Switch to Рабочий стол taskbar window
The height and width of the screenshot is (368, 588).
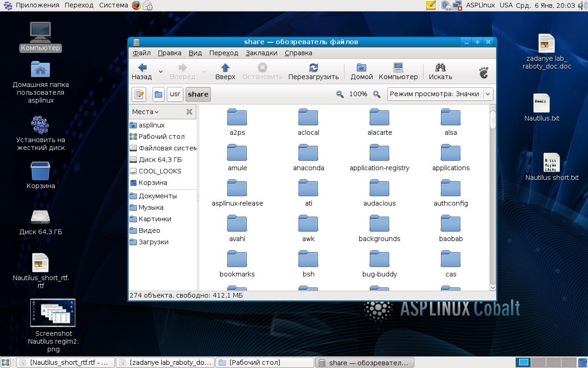point(265,362)
